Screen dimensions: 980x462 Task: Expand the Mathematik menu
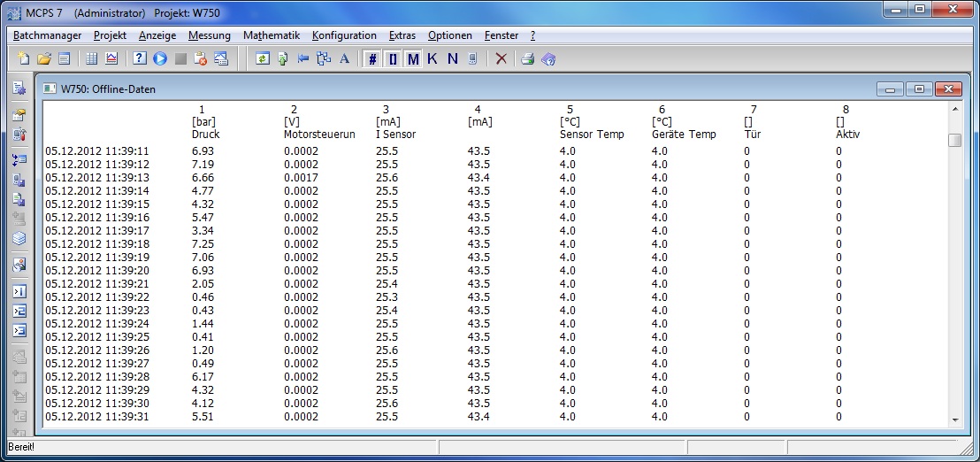coord(272,35)
